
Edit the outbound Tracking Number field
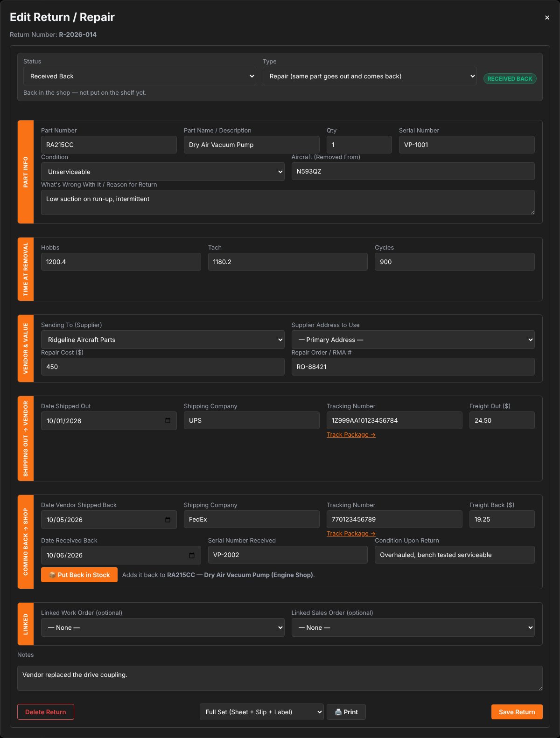click(x=394, y=420)
